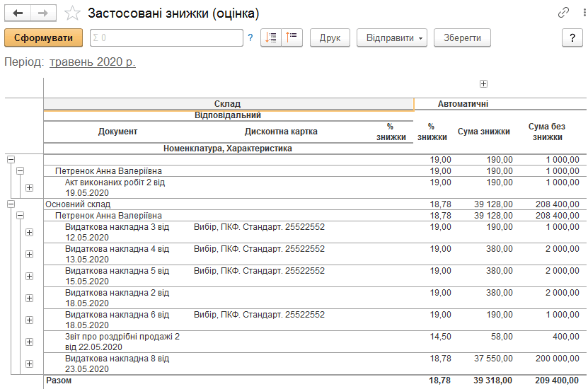The image size is (588, 389).
Task: Click the value 37 550,00
Action: pos(493,359)
